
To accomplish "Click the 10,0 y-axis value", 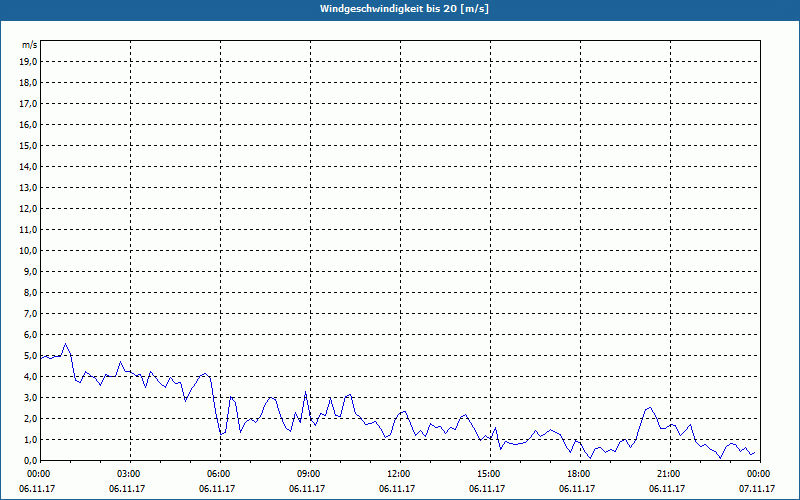I will pos(29,251).
